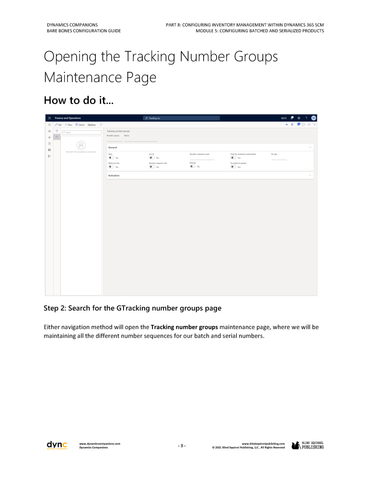Expand the Activation fast tab chevron

310,175
